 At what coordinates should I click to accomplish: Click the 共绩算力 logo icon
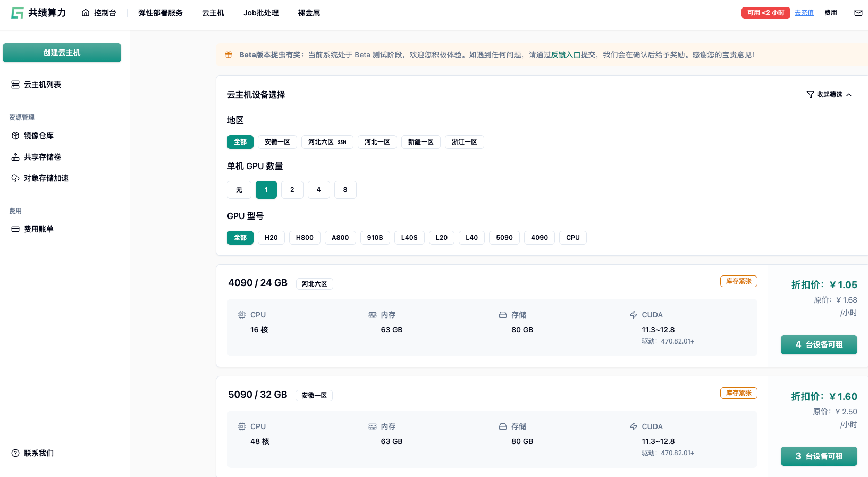click(18, 13)
